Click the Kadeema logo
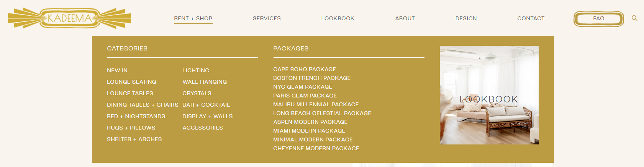 click(69, 18)
